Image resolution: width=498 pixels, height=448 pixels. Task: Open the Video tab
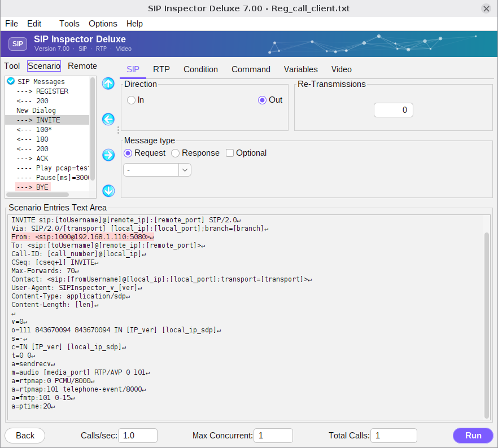342,69
